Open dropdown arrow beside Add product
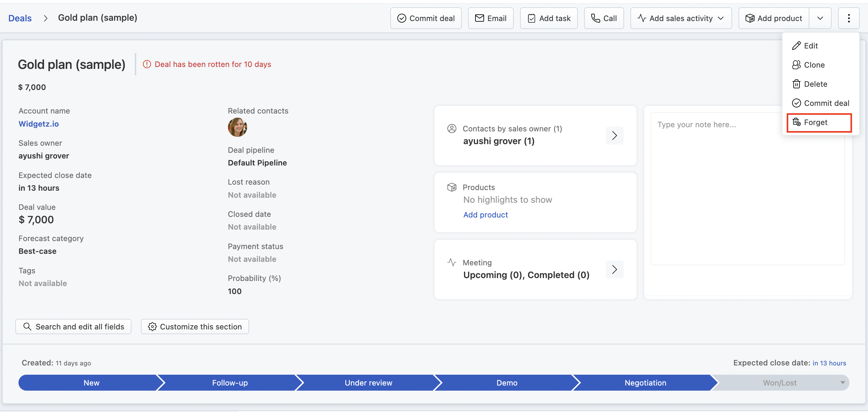868x412 pixels. point(820,18)
